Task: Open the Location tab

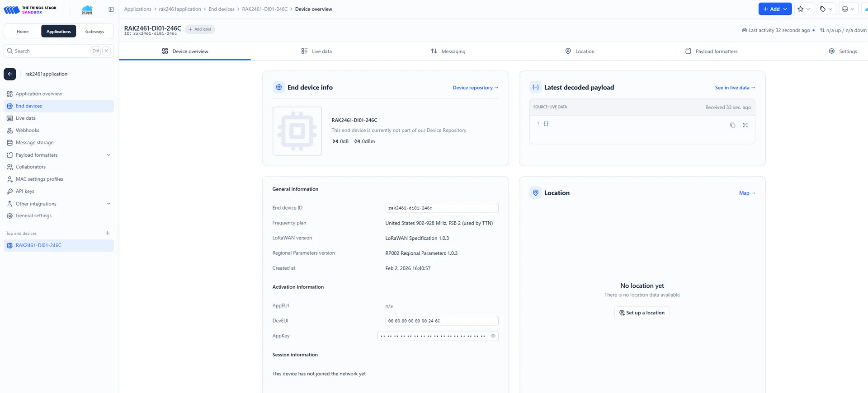Action: [x=580, y=51]
